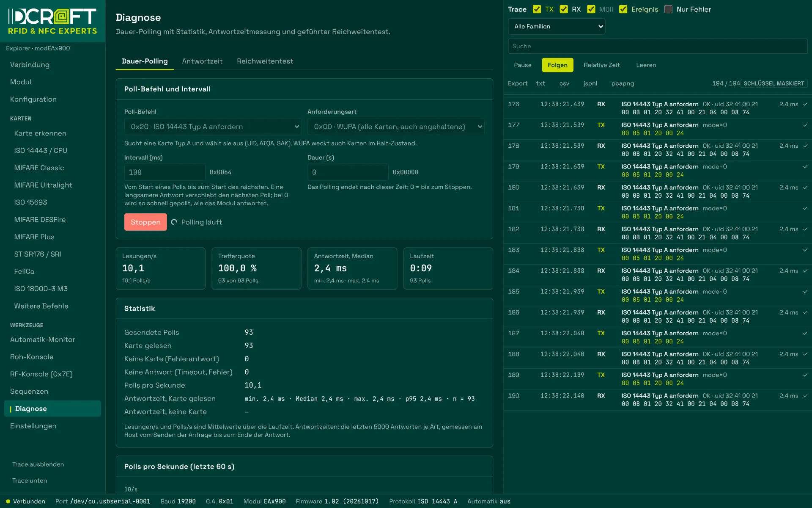Screen dimensions: 812x508
Task: Click Leeren to clear the trace
Action: 646,65
